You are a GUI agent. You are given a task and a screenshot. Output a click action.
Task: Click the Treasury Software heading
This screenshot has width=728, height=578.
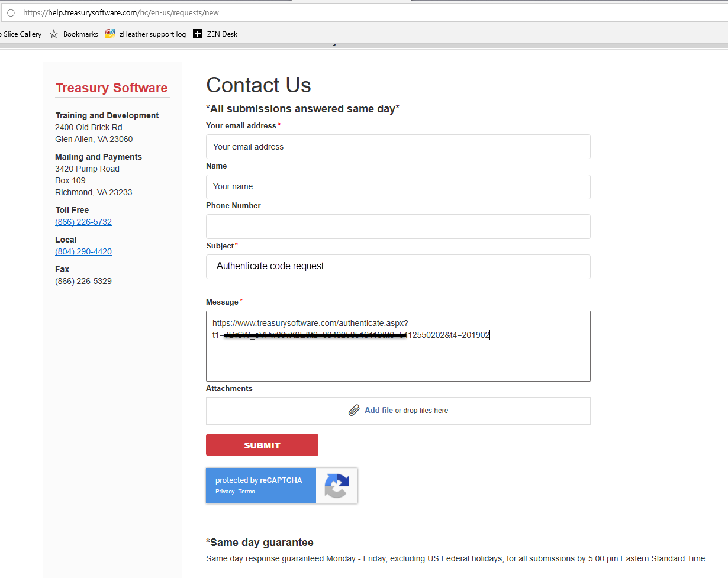pyautogui.click(x=111, y=88)
